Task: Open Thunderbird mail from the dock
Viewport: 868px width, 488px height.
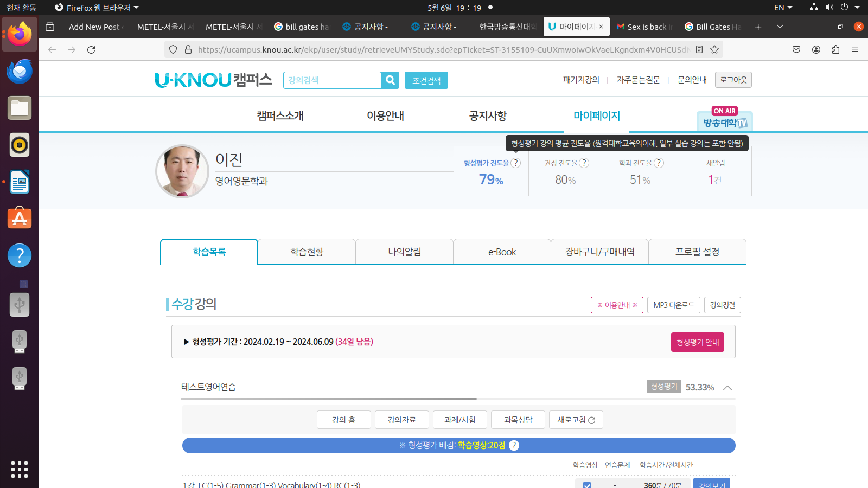Action: point(20,71)
